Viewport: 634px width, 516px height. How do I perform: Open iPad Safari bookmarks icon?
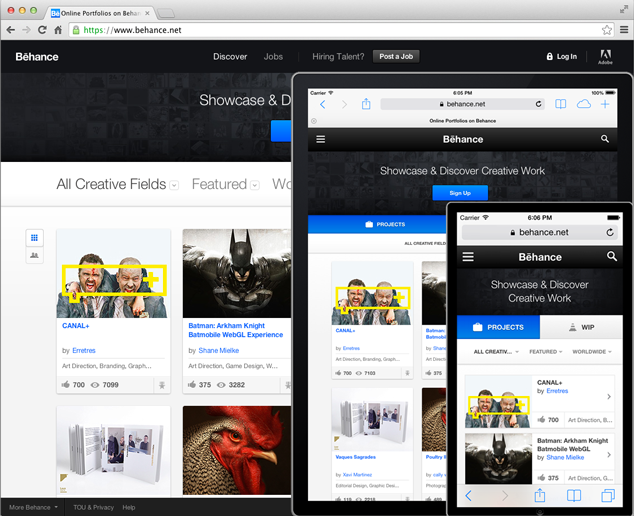(x=560, y=104)
